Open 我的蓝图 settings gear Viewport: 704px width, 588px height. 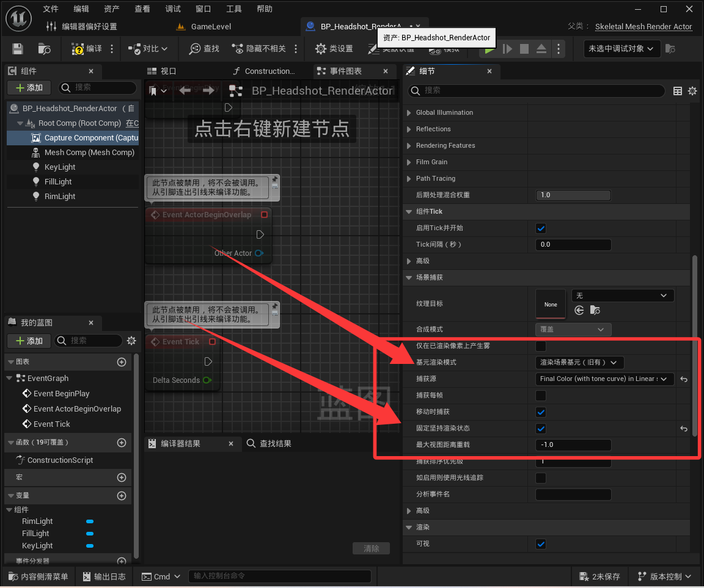(131, 341)
